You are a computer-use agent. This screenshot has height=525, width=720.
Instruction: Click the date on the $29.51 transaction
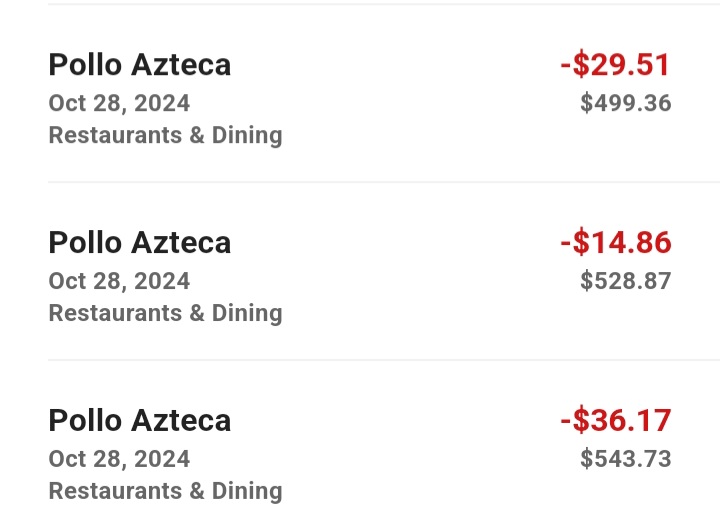119,103
